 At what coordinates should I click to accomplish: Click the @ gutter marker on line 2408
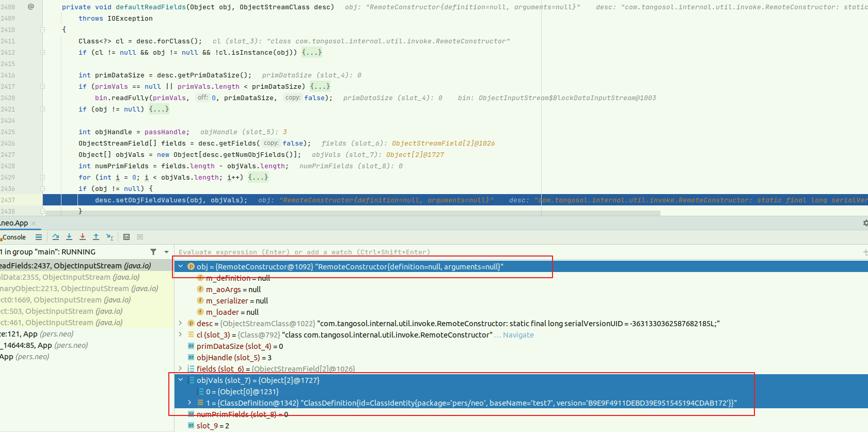coord(31,7)
